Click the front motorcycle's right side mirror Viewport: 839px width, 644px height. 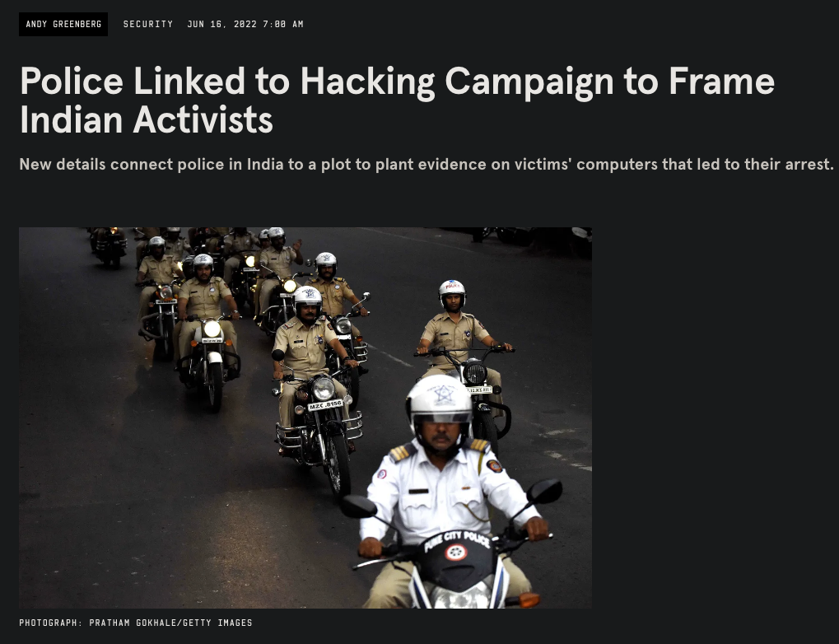[544, 492]
